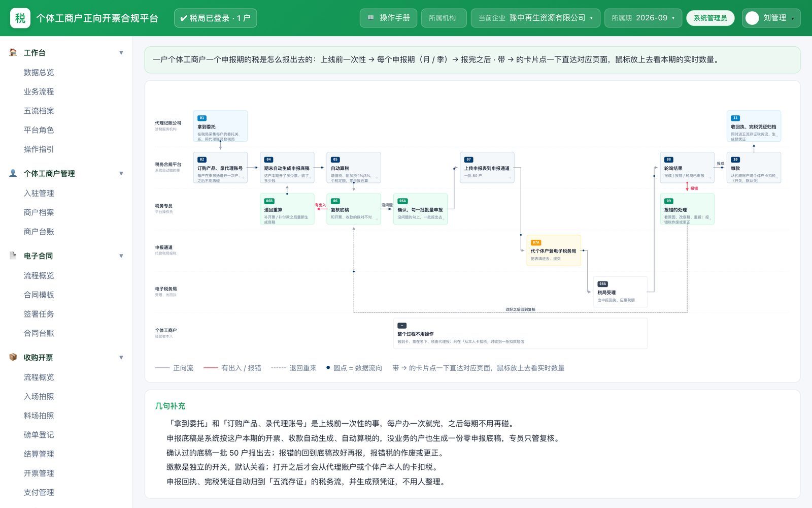The height and width of the screenshot is (508, 812).
Task: Click the 电子合同 document icon
Action: coord(13,256)
